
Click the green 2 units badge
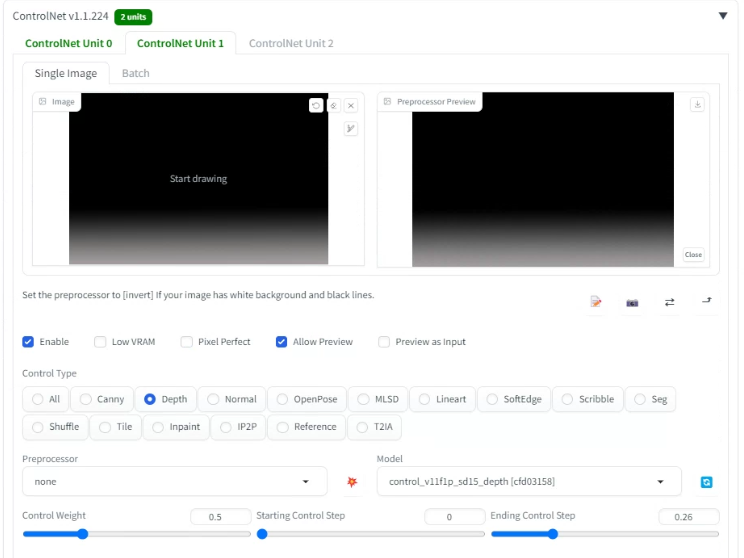click(133, 17)
